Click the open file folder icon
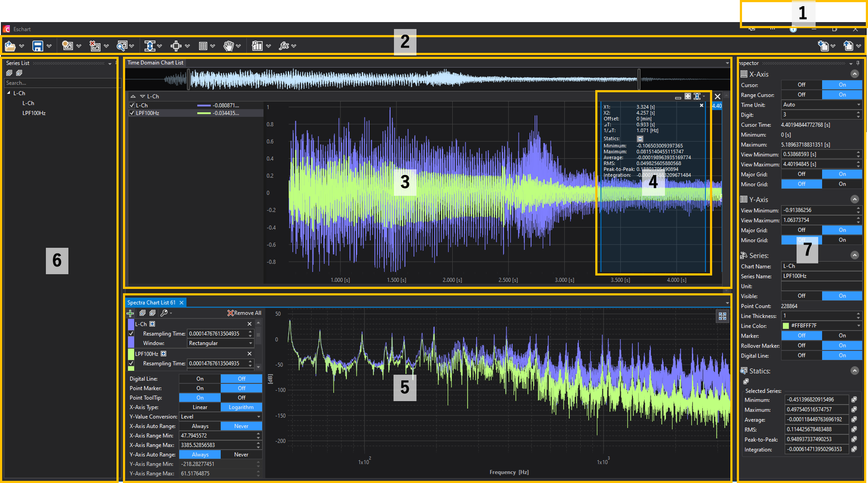The height and width of the screenshot is (483, 868). [x=10, y=46]
